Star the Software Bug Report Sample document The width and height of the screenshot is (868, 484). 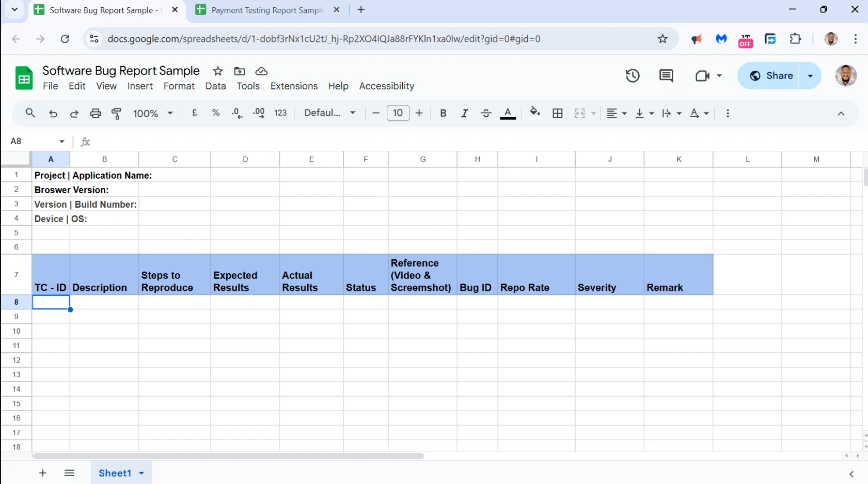pos(218,71)
